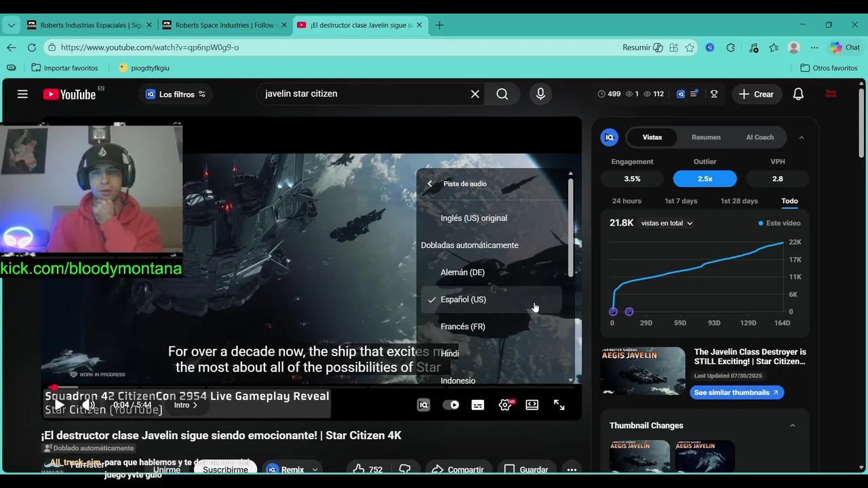Switch to Roberts Space Industries Follow tab

pos(225,25)
